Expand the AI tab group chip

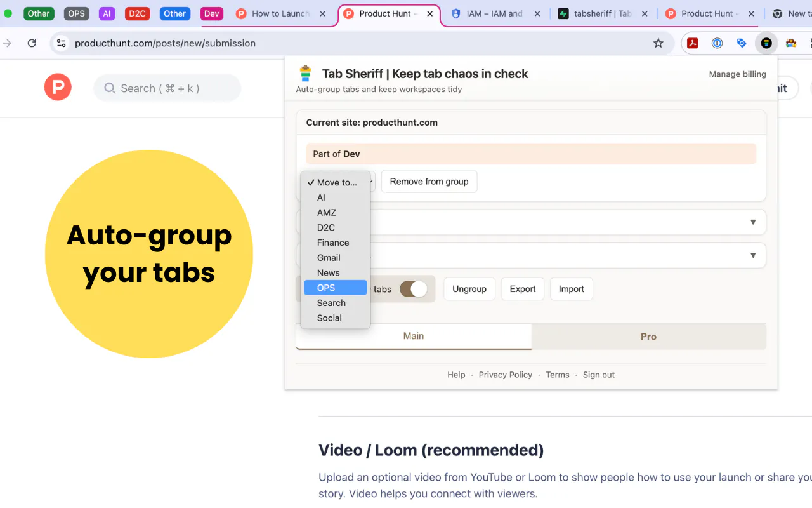[107, 13]
